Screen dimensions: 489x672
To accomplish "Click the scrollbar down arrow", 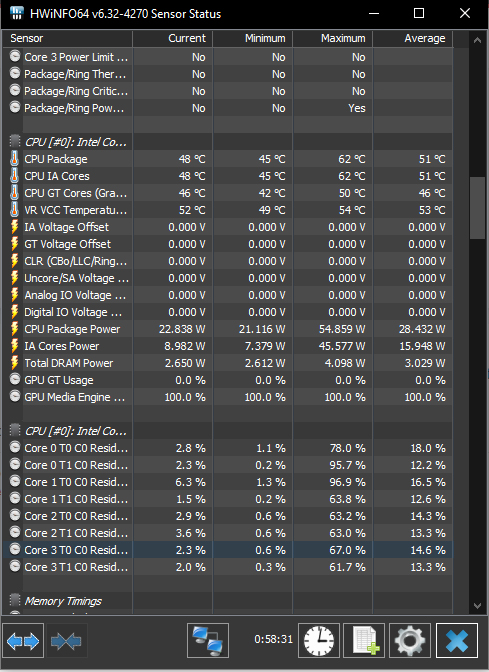I will [477, 606].
